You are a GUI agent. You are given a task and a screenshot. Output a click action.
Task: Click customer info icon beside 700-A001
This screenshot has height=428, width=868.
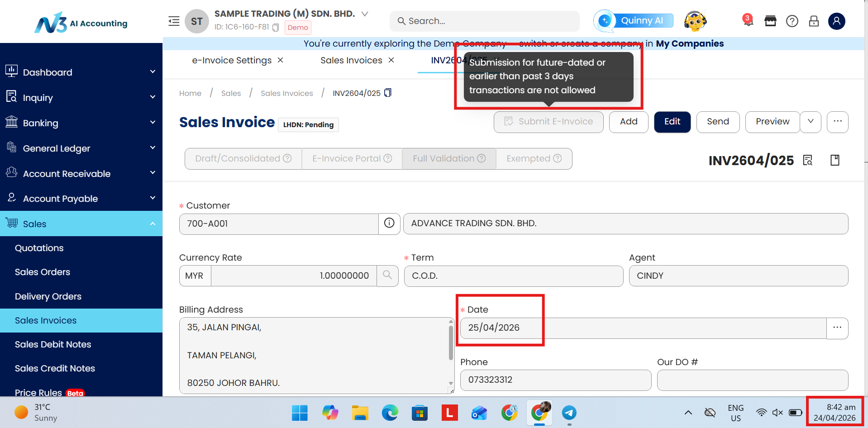click(389, 223)
